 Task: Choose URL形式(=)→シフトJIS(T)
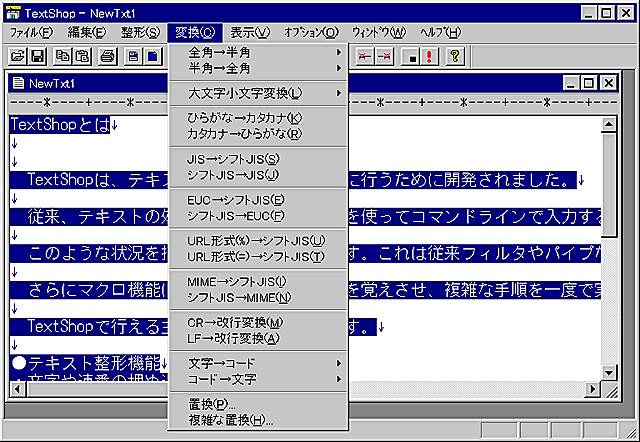tap(258, 257)
